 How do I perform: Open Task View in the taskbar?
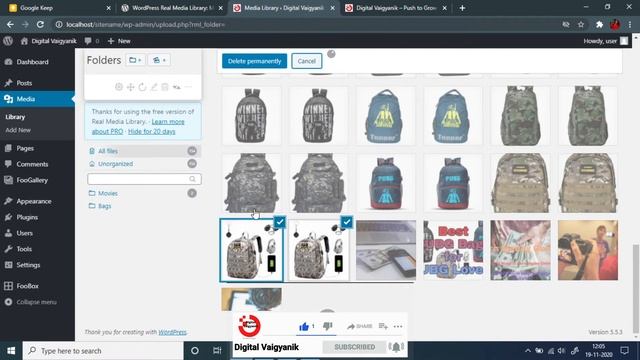(217, 351)
